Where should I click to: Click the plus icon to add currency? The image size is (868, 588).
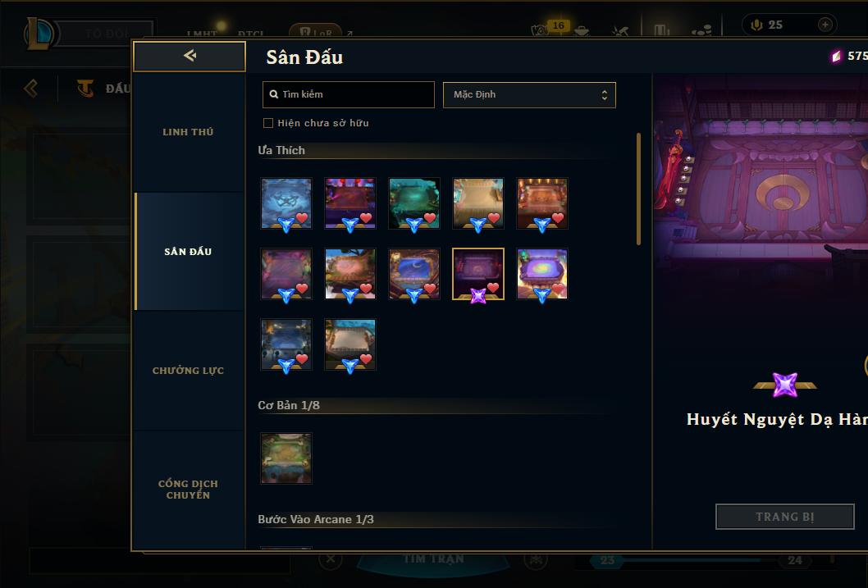coord(825,25)
